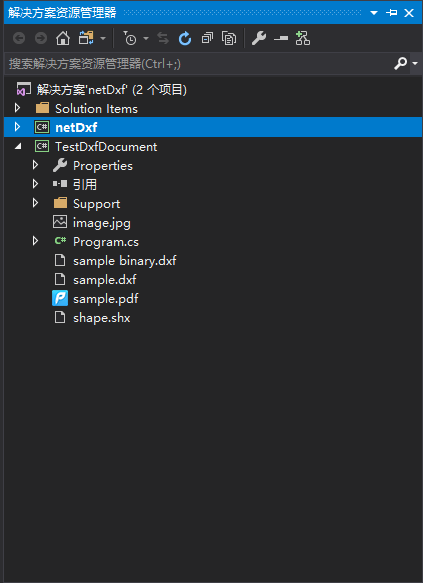
Task: Select the Program.cs file
Action: click(x=96, y=242)
